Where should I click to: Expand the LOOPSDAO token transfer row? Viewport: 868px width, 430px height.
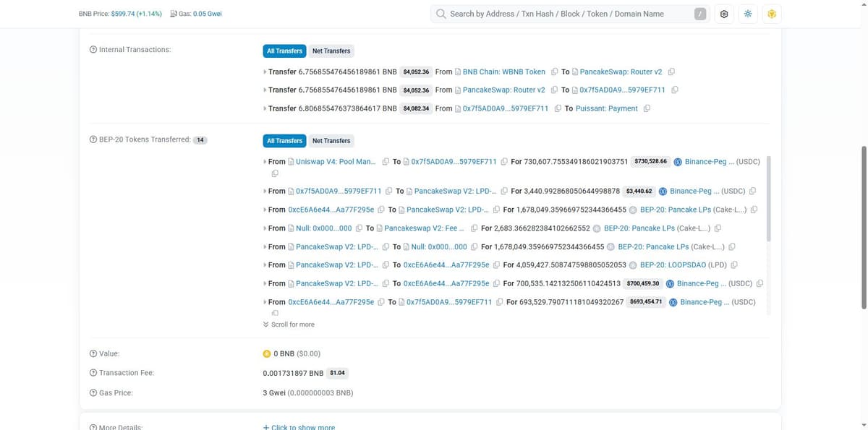pos(265,265)
